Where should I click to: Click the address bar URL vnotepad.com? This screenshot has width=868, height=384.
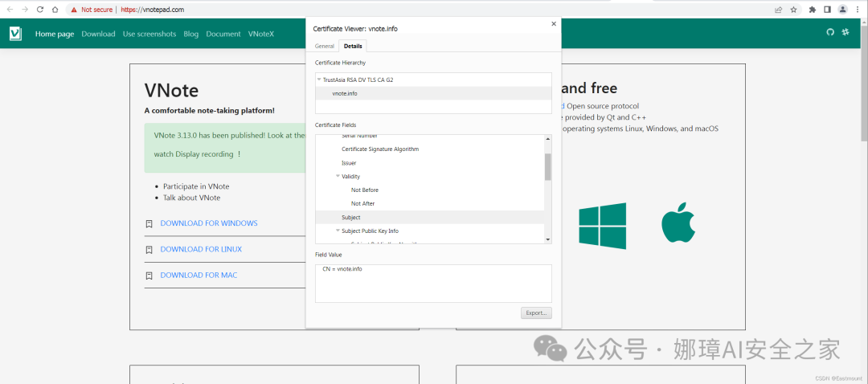pos(153,10)
